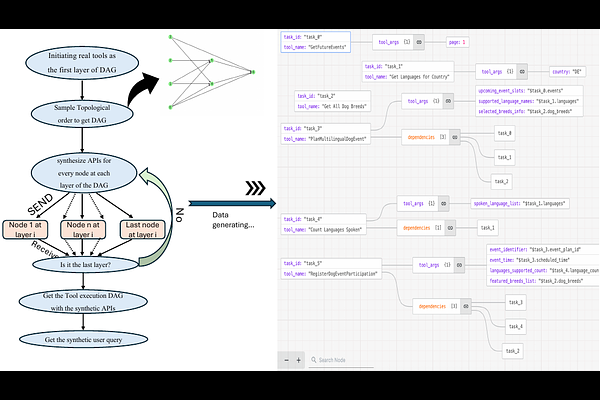Select the GetFutureEvents task_0 node

click(315, 42)
